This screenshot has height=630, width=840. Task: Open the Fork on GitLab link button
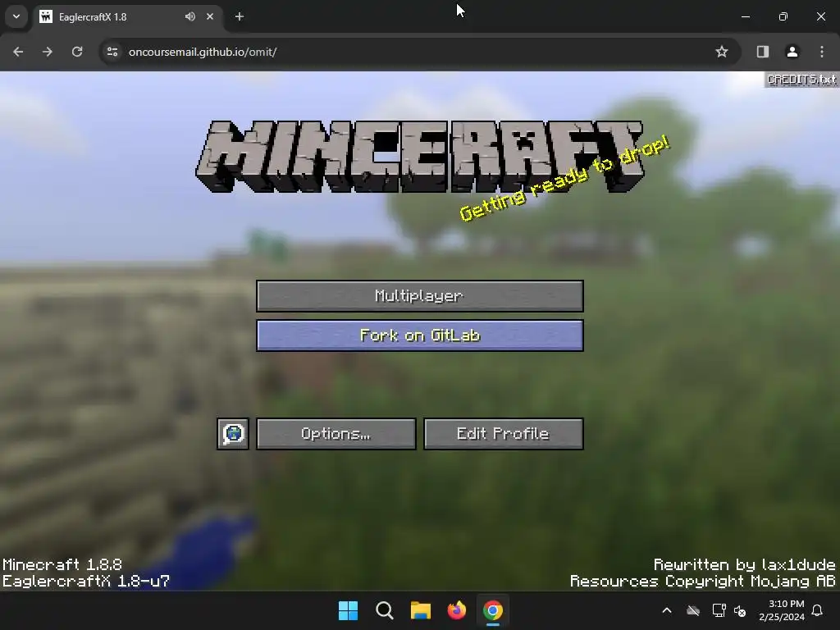[419, 336]
